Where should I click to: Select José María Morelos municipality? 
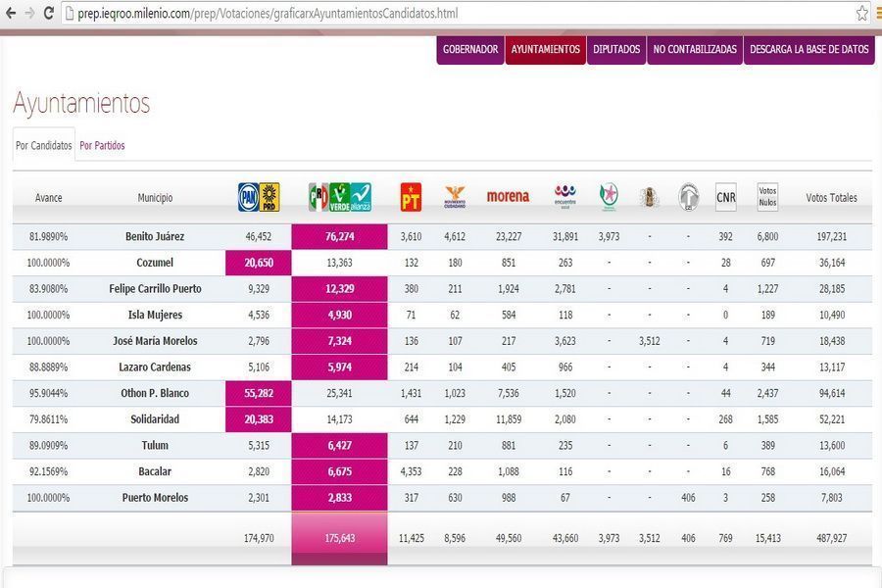click(x=155, y=341)
